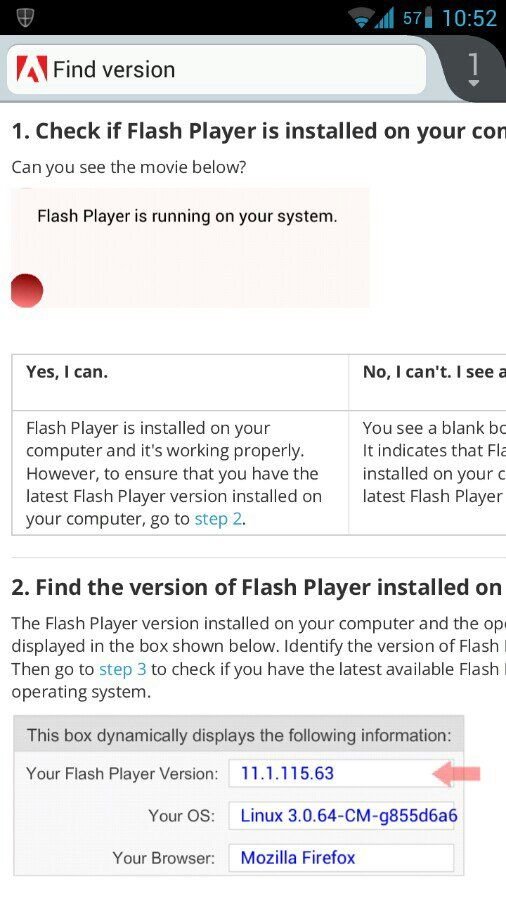
Task: Tap the 'Check if Flash Player is installed' heading
Action: click(258, 131)
